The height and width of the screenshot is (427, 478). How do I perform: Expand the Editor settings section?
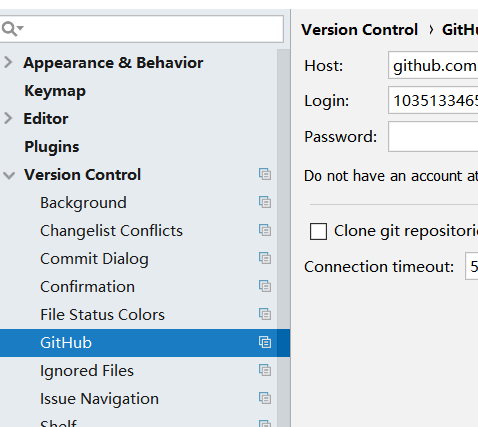tap(9, 119)
